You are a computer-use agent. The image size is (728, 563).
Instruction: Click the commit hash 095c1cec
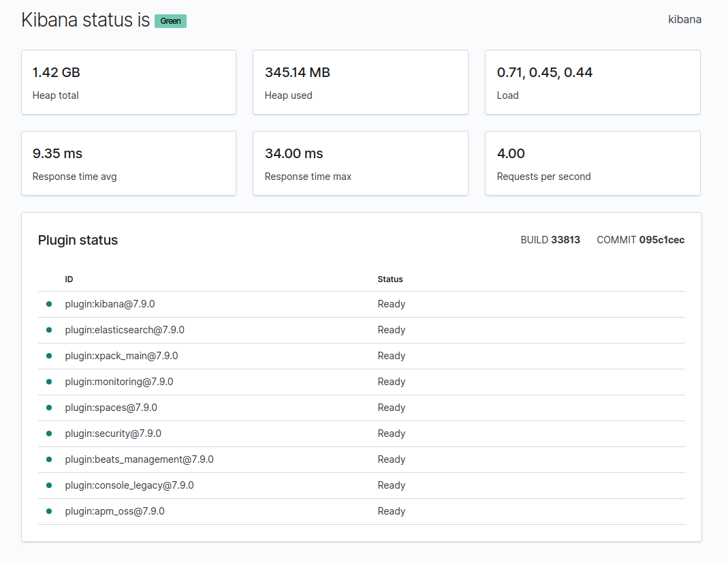point(661,240)
